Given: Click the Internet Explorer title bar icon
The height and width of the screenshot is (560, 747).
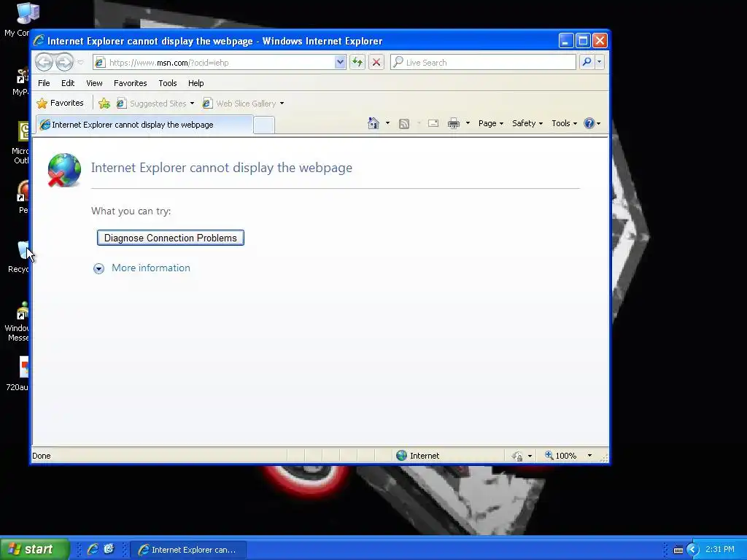Looking at the screenshot, I should (39, 41).
